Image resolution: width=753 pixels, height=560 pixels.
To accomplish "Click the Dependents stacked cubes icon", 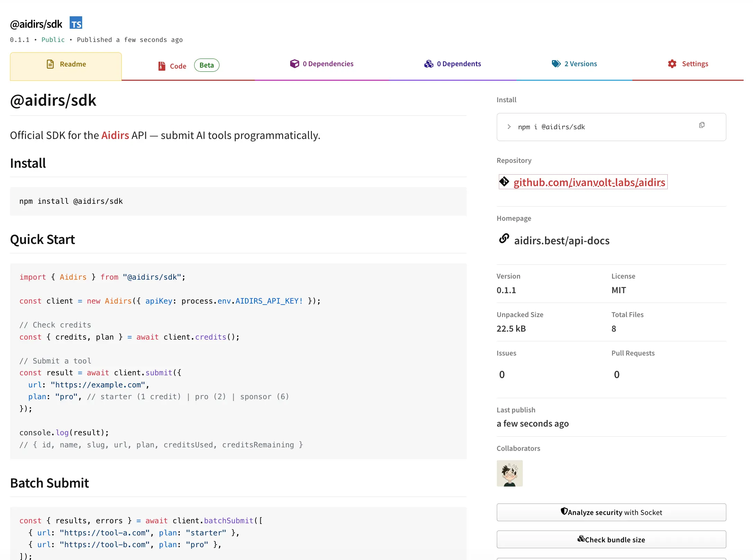I will [429, 64].
